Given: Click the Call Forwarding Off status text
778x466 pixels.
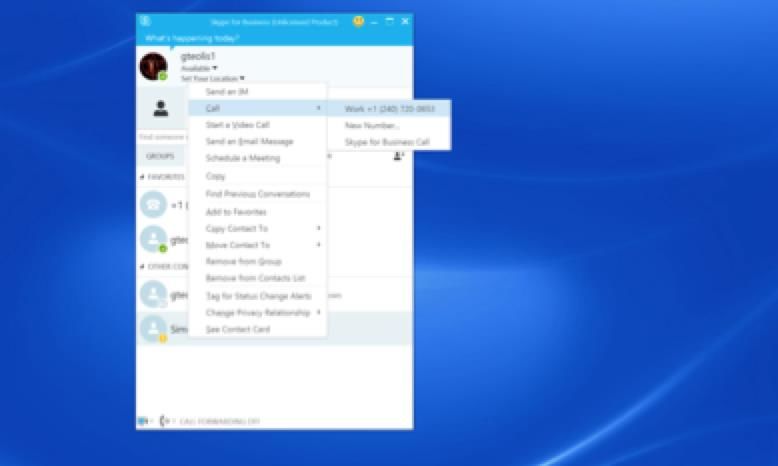Looking at the screenshot, I should (x=219, y=422).
